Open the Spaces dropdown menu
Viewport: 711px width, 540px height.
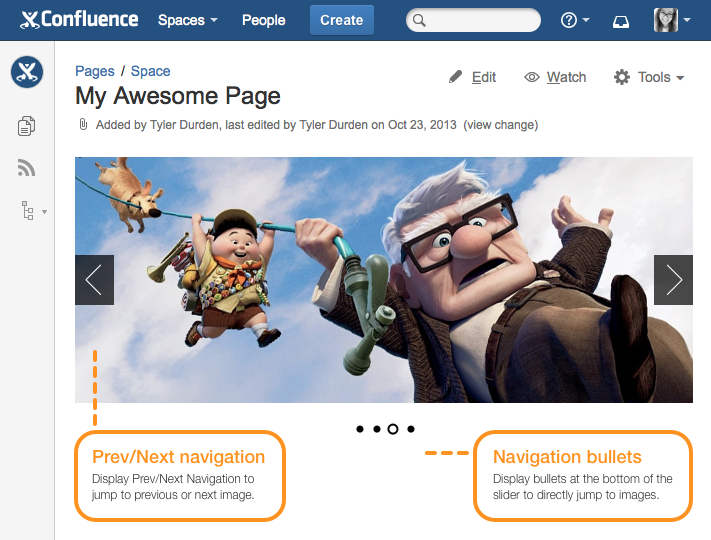[x=188, y=20]
